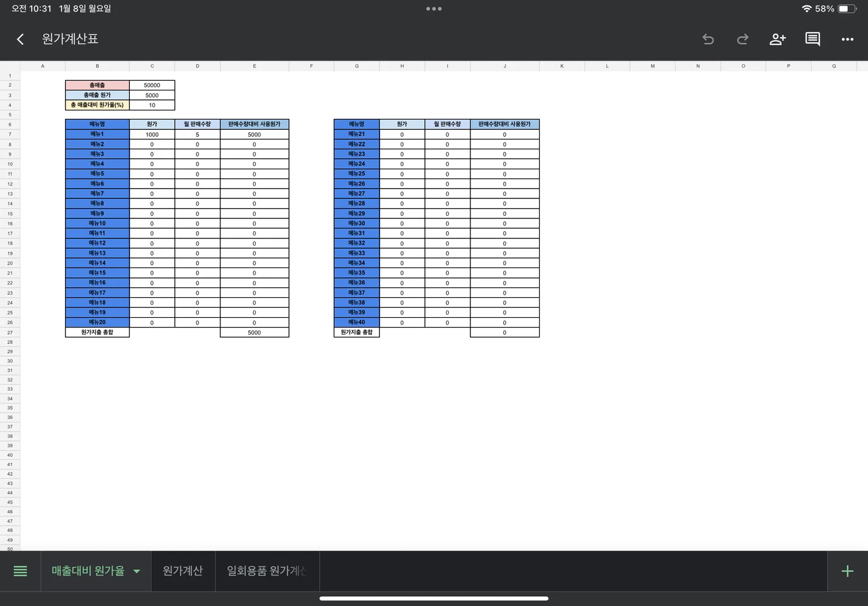Open the more options menu (three dots)

click(x=847, y=39)
